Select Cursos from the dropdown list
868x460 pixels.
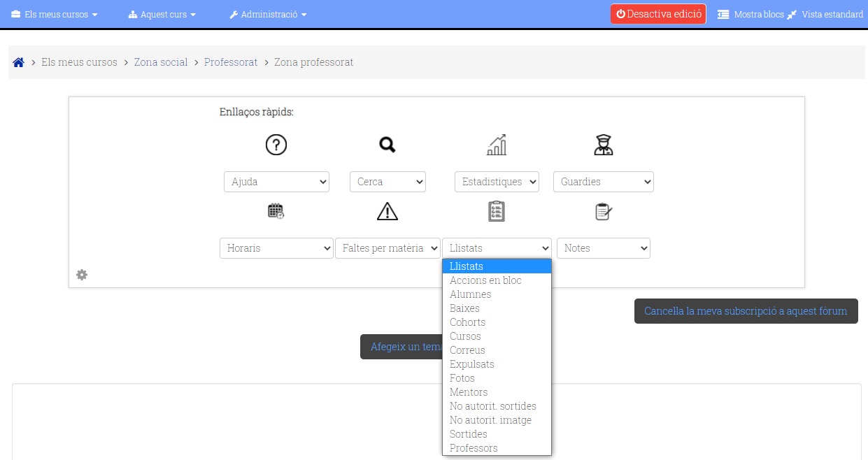pyautogui.click(x=497, y=336)
